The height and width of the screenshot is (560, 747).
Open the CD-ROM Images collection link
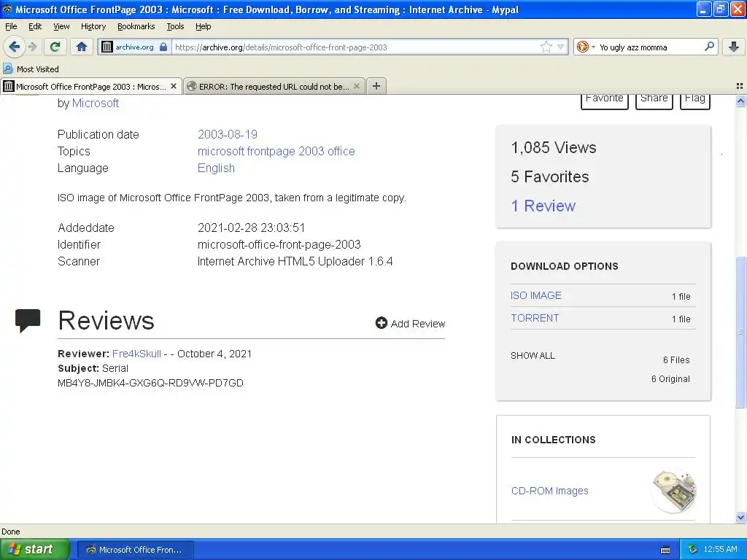pos(550,491)
